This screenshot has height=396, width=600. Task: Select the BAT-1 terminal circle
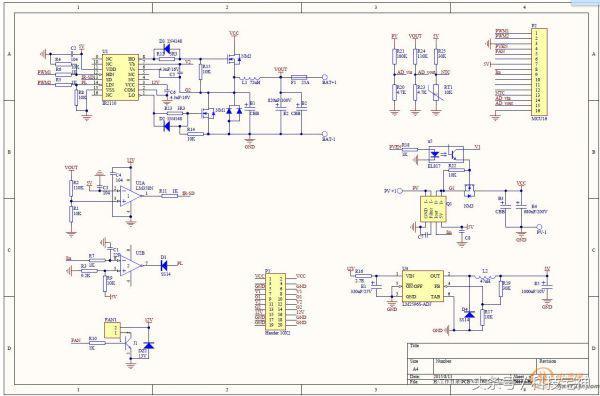tap(325, 134)
